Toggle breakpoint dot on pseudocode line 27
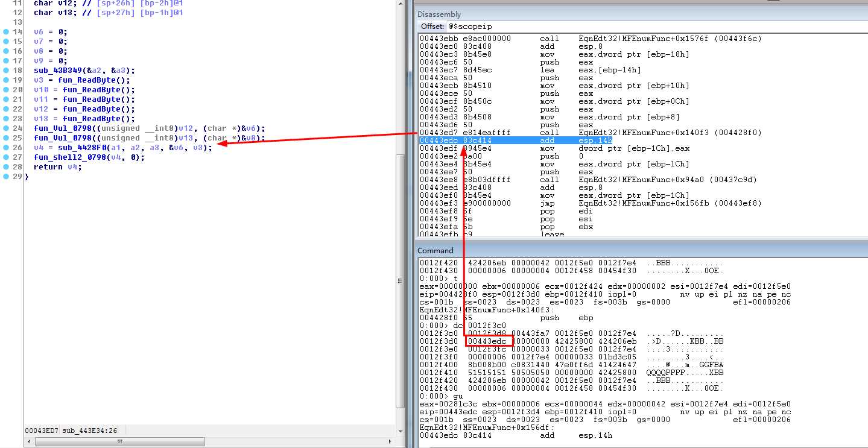The width and height of the screenshot is (868, 448). pos(5,157)
